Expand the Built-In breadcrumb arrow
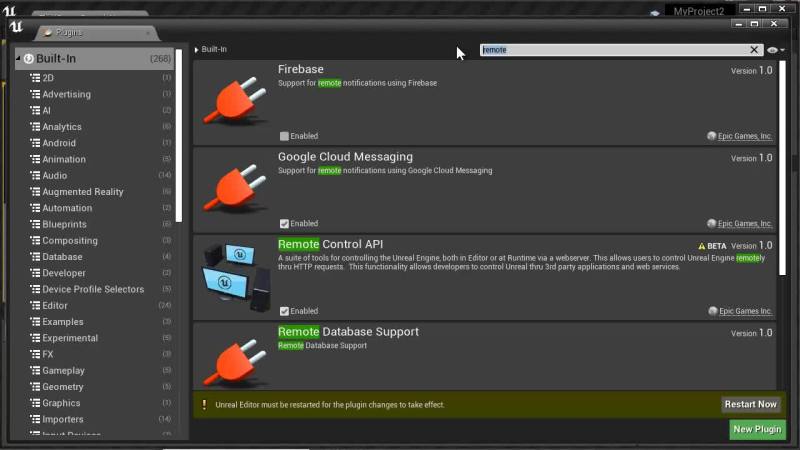This screenshot has height=450, width=800. point(196,50)
